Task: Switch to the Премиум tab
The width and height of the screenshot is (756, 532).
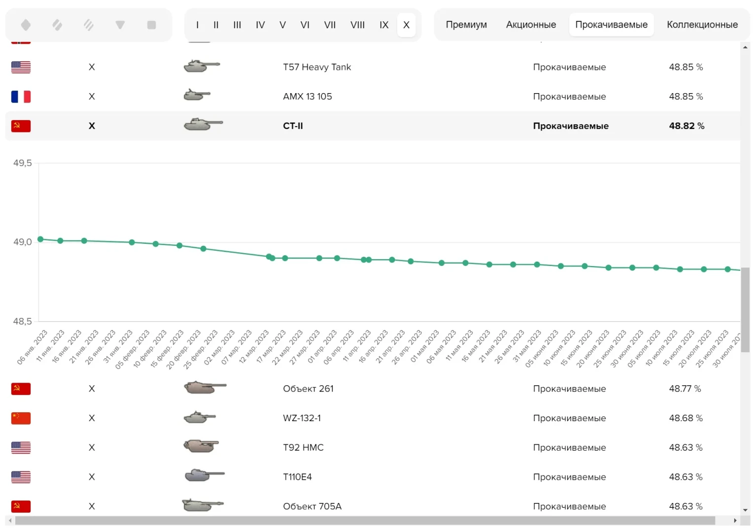Action: click(466, 25)
